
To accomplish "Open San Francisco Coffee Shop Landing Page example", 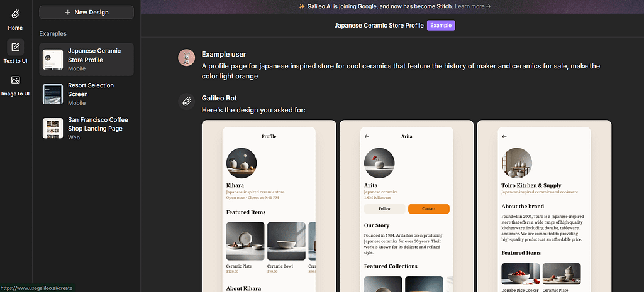I will (86, 128).
